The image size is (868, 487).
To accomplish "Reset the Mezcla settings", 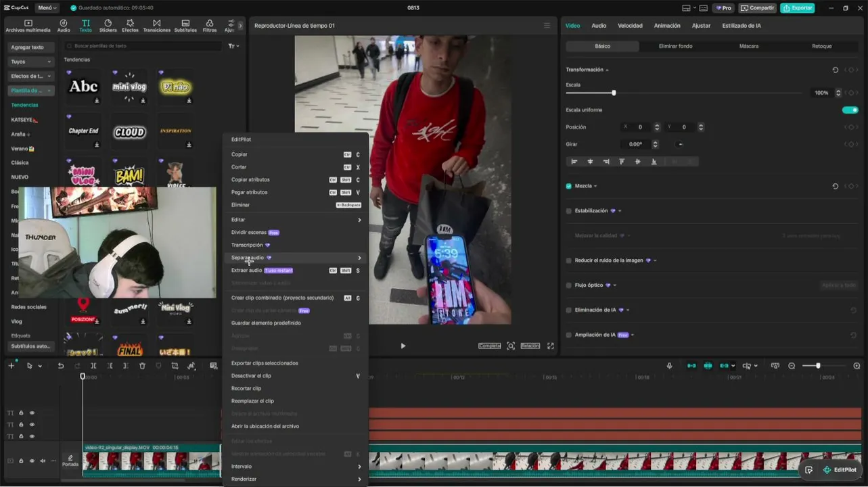I will tap(836, 186).
